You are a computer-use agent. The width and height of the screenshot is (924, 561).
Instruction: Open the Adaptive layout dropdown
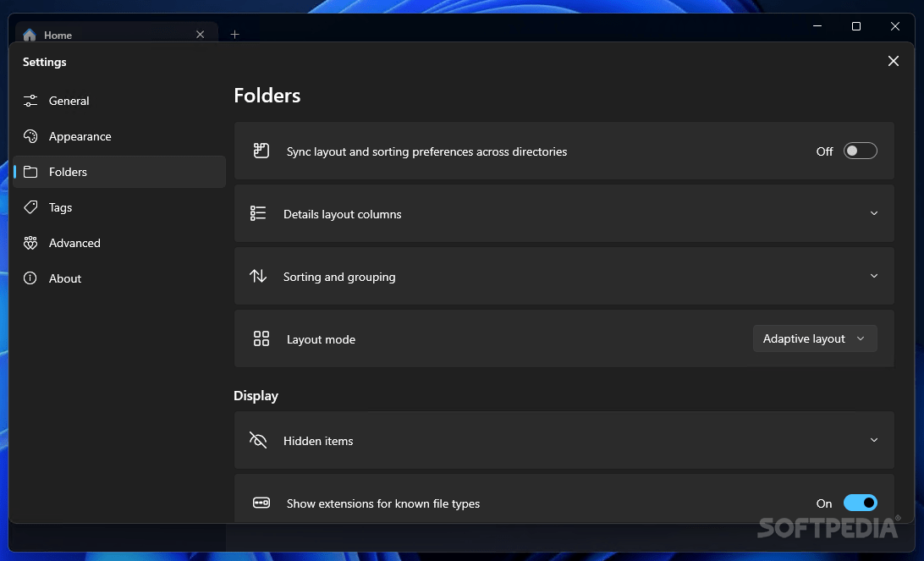point(815,338)
